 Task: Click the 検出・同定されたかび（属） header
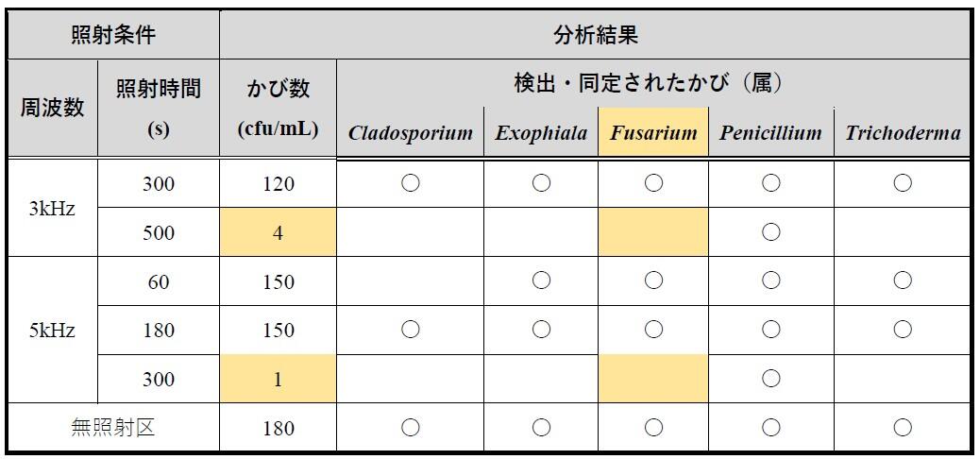[x=653, y=84]
